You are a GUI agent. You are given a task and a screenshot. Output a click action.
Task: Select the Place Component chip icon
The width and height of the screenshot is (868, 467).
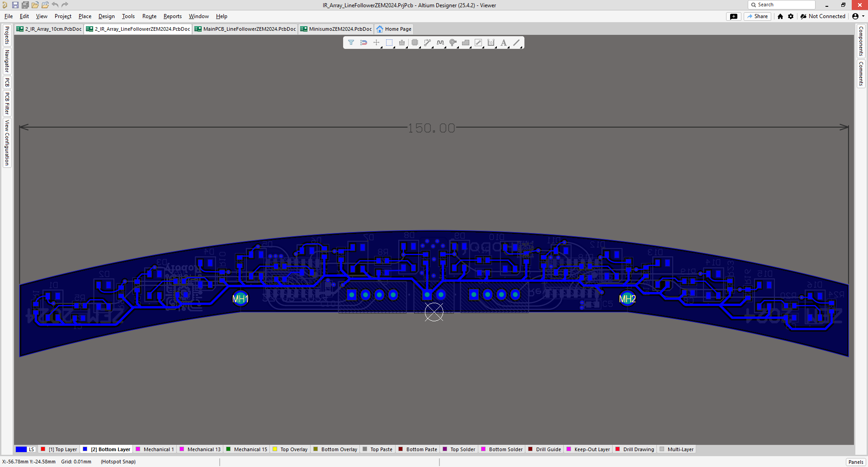pyautogui.click(x=415, y=43)
